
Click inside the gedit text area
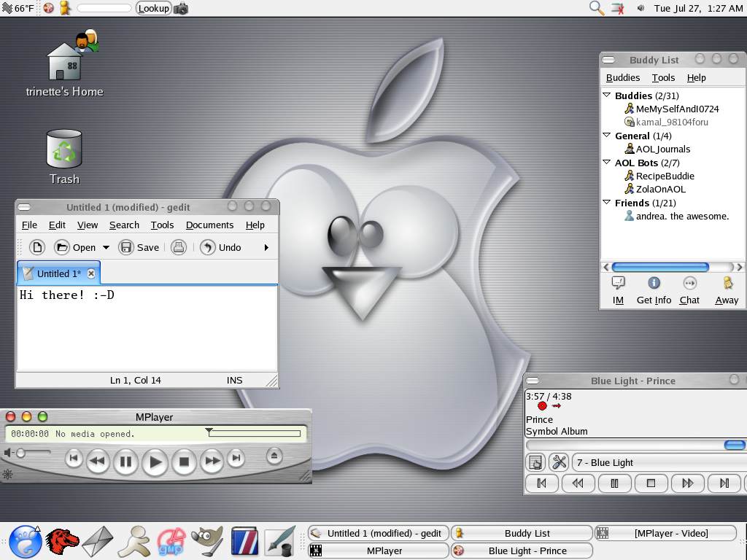click(147, 328)
